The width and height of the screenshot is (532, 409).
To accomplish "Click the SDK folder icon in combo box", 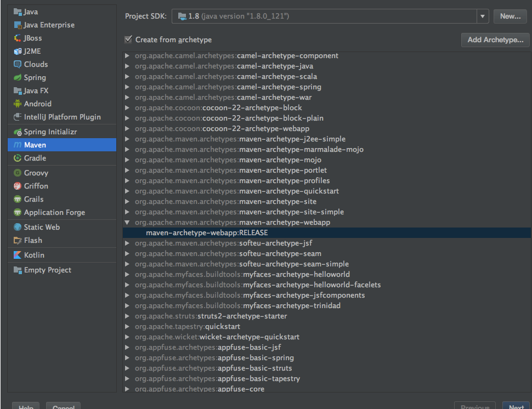I will click(182, 16).
